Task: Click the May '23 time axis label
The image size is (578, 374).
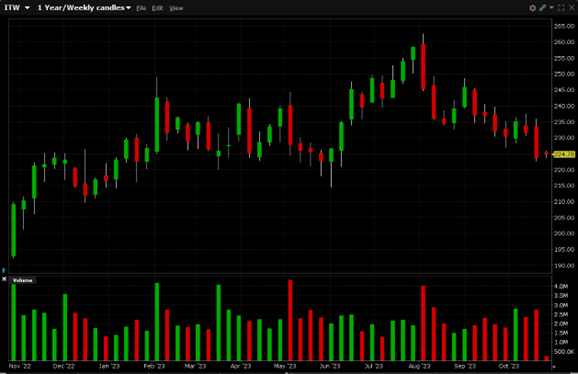Action: point(285,366)
